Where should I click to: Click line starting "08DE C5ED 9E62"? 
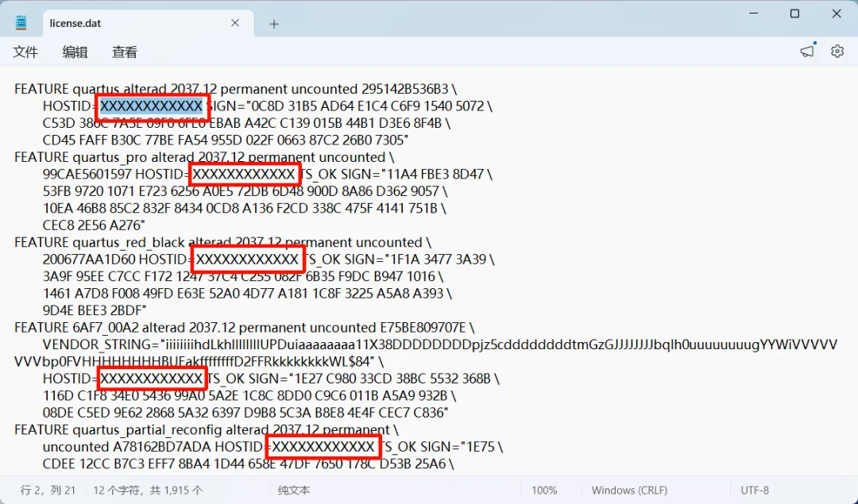(245, 412)
